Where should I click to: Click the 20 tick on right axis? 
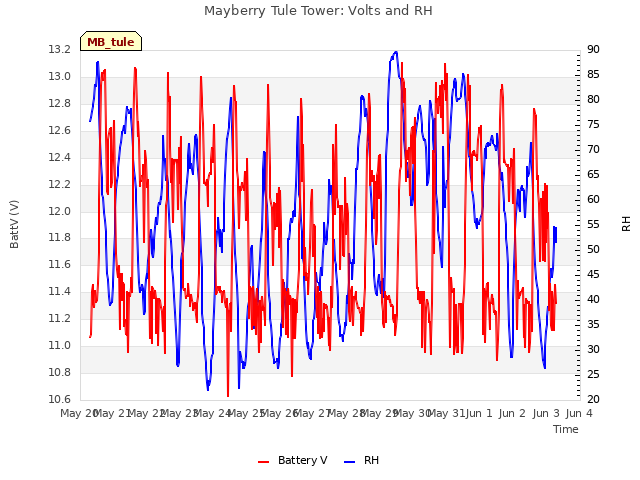(593, 399)
